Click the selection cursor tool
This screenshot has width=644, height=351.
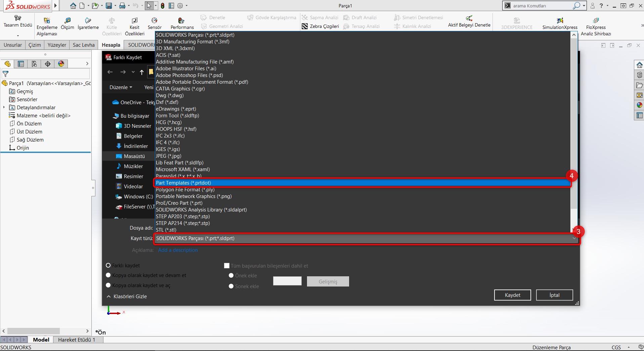149,6
